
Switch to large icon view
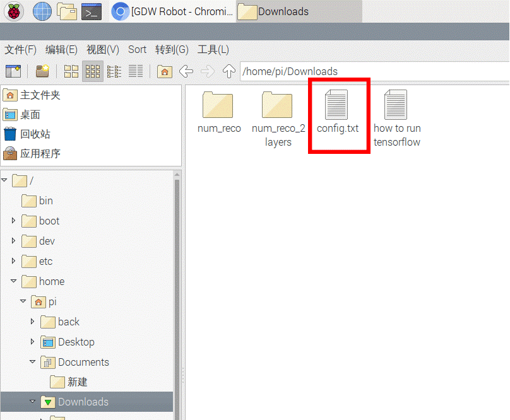[x=71, y=71]
